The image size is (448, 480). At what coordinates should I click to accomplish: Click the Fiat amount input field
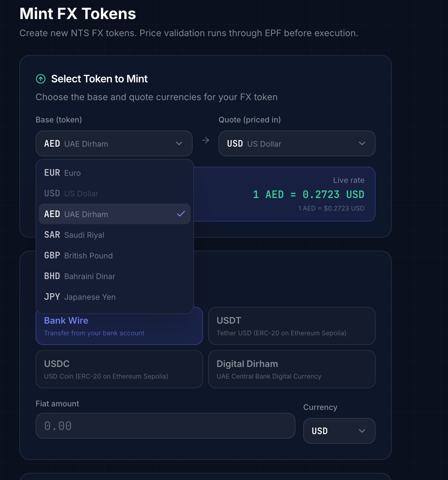pyautogui.click(x=165, y=426)
